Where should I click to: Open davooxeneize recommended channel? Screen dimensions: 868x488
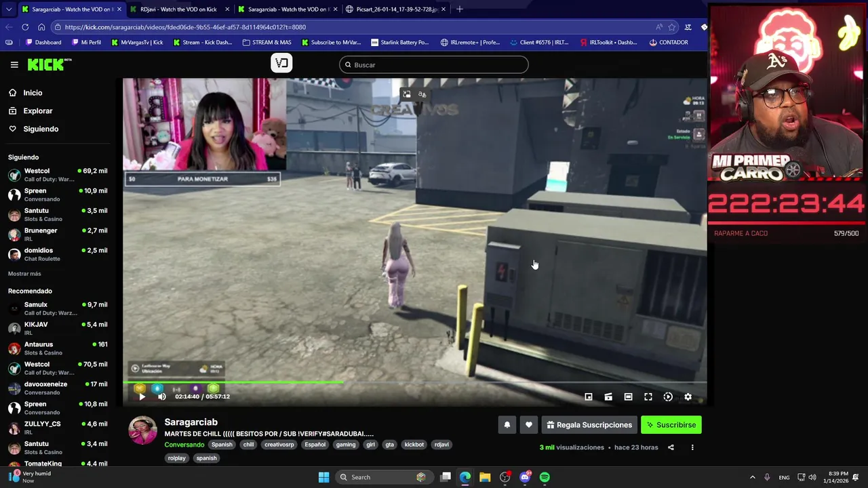click(58, 388)
